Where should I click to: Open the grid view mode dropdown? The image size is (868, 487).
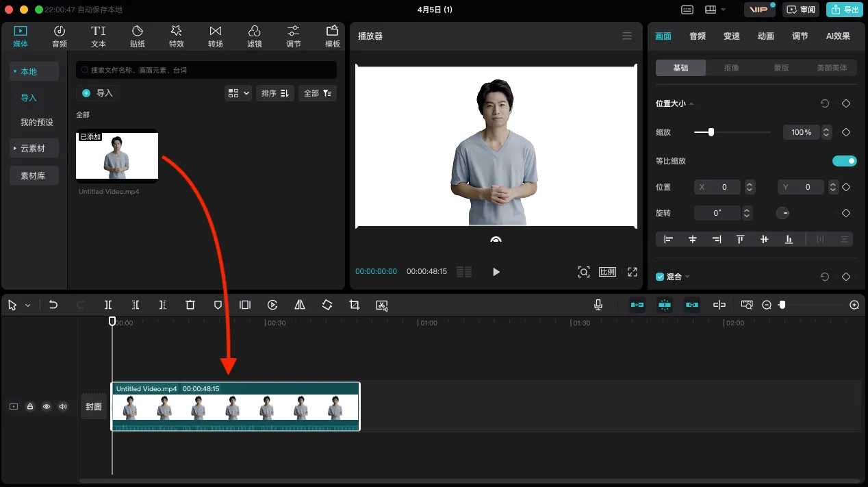[x=238, y=92]
